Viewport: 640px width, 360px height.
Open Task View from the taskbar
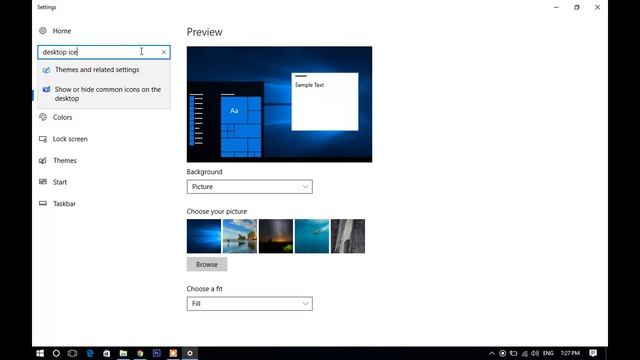click(x=73, y=353)
